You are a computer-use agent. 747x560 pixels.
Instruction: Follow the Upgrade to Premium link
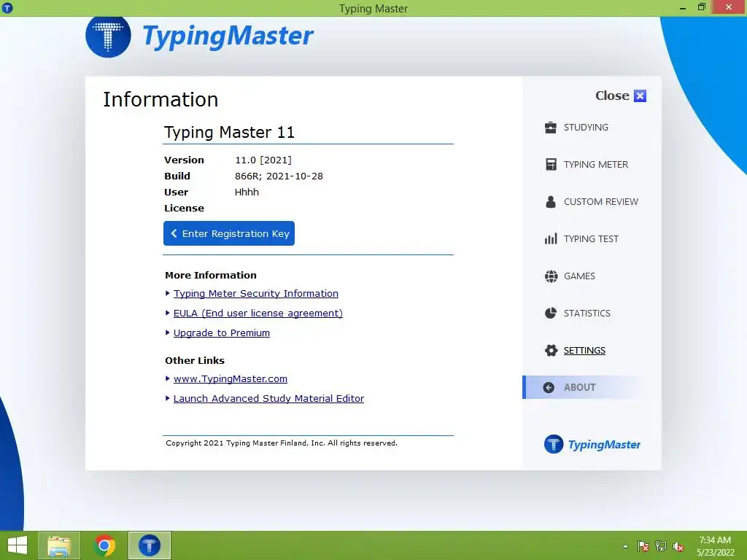[x=222, y=332]
